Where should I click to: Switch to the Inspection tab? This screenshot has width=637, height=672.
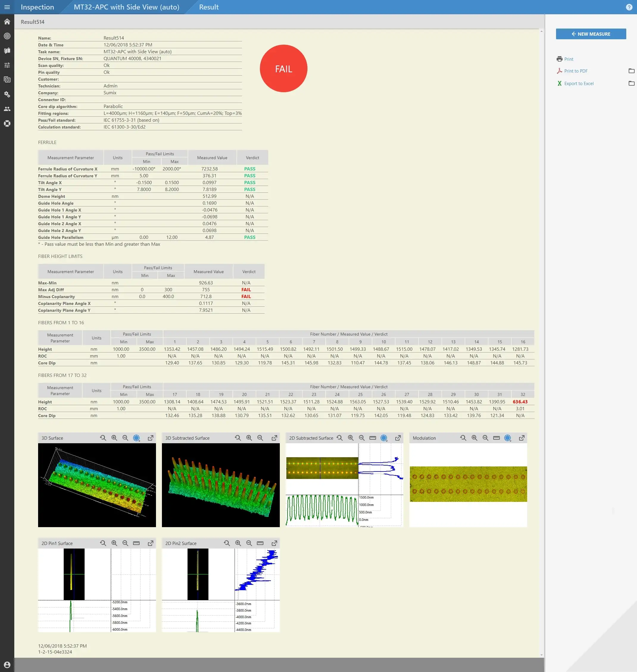coord(37,7)
